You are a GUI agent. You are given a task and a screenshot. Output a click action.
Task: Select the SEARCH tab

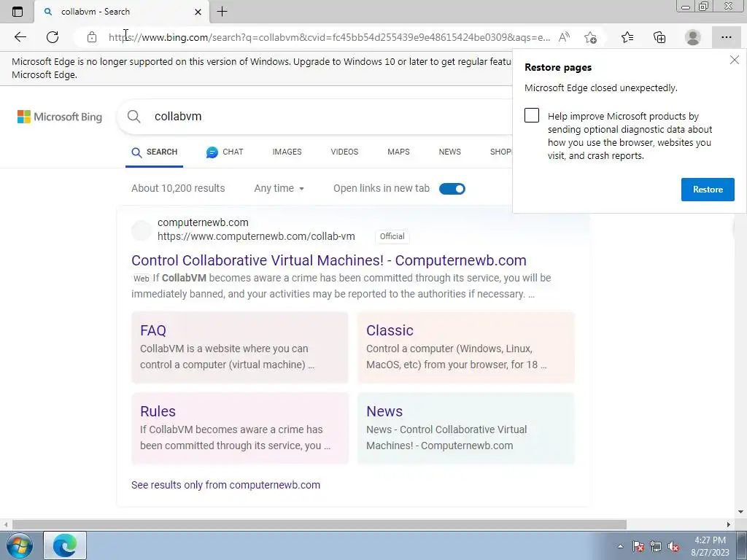coord(155,152)
